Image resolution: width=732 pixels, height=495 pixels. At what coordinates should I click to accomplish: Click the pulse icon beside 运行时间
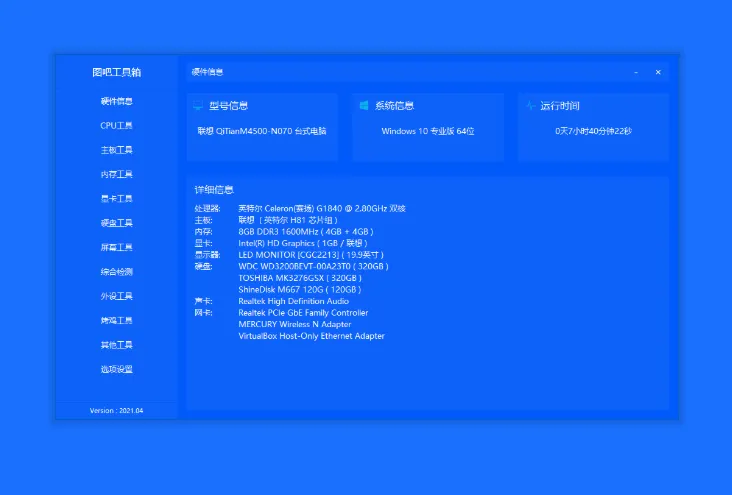(x=529, y=105)
